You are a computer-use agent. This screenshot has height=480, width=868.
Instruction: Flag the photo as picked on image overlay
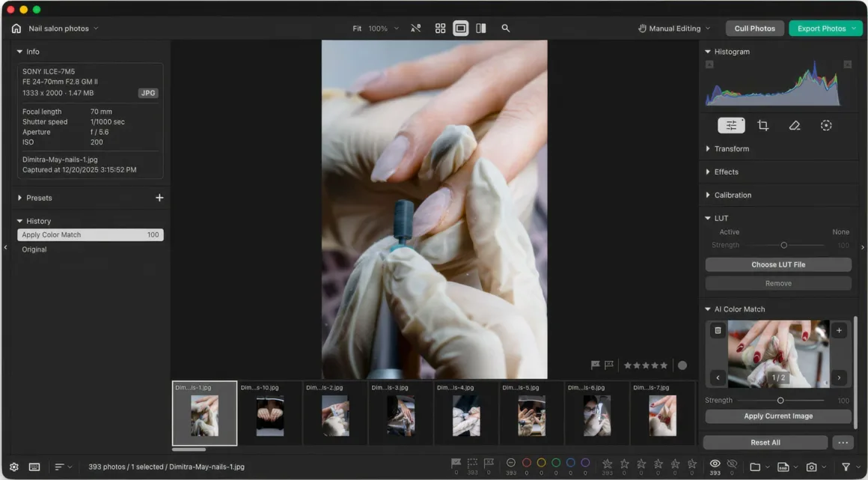click(x=596, y=365)
